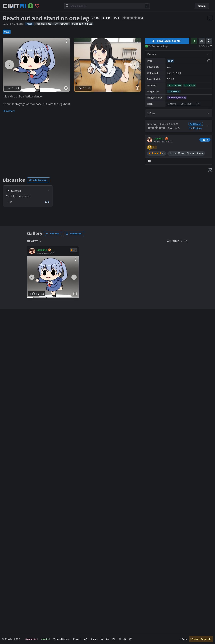Viewport: 215px width, 644px height.
Task: Click the Sign In button
Action: [201, 6]
